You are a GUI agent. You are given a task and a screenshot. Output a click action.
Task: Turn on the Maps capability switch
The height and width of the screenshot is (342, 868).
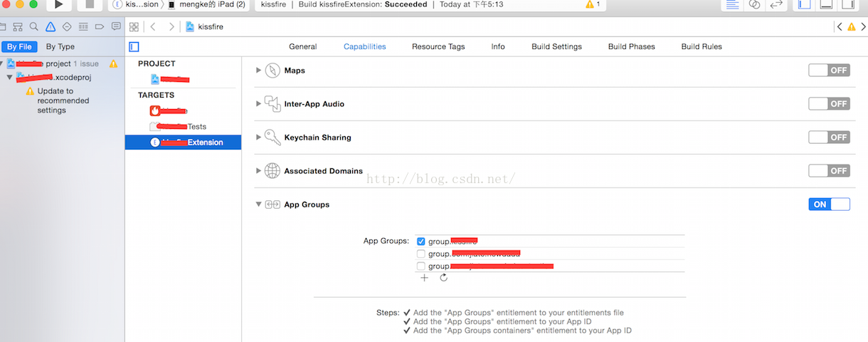click(829, 71)
